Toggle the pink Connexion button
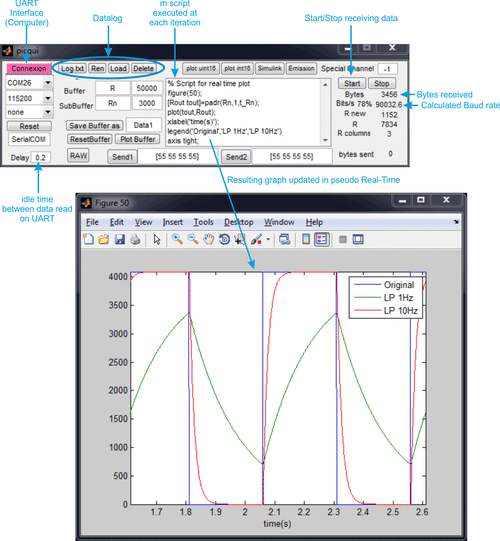500x541 pixels. coord(29,68)
